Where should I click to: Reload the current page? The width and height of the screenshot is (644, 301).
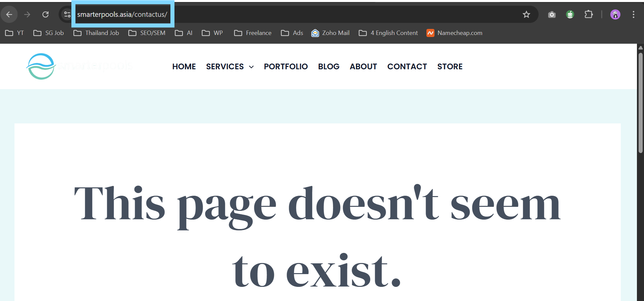pyautogui.click(x=45, y=14)
